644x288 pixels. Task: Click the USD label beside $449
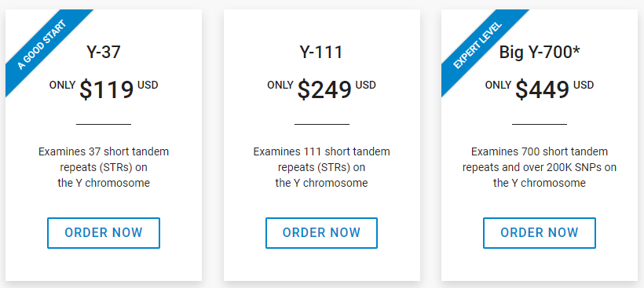pyautogui.click(x=584, y=86)
